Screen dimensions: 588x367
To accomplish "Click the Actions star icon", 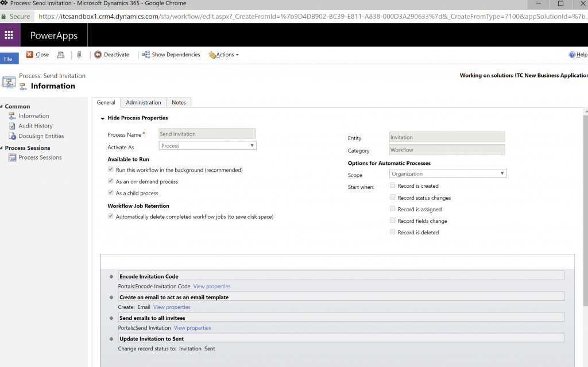I will (x=212, y=55).
